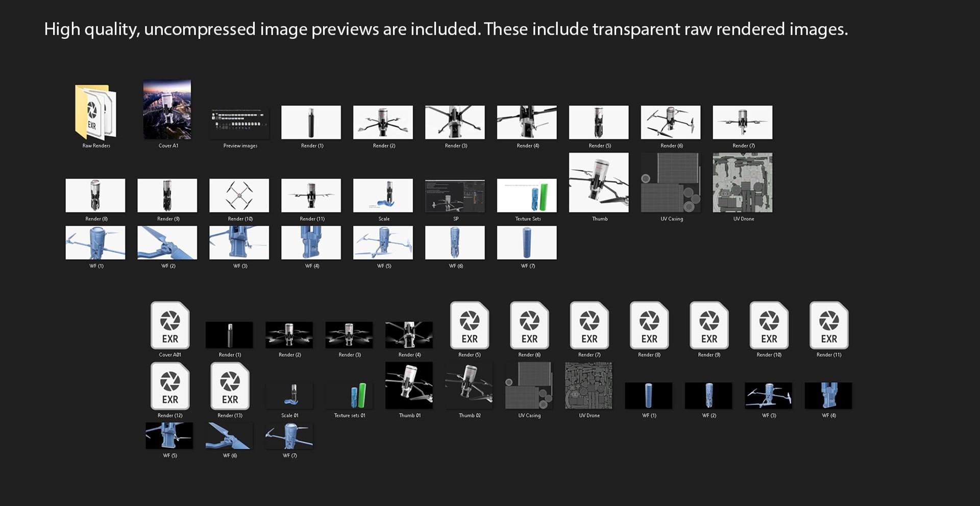
Task: Click the Render (7) EXR file icon
Action: (590, 325)
